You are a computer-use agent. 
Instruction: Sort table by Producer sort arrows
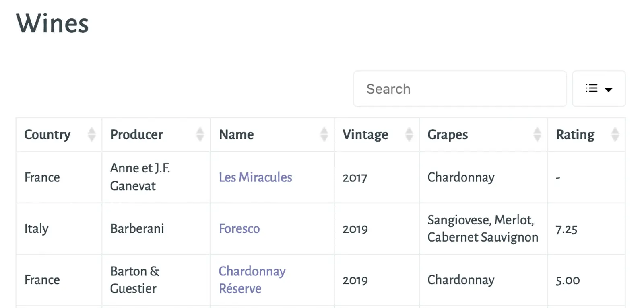click(200, 134)
